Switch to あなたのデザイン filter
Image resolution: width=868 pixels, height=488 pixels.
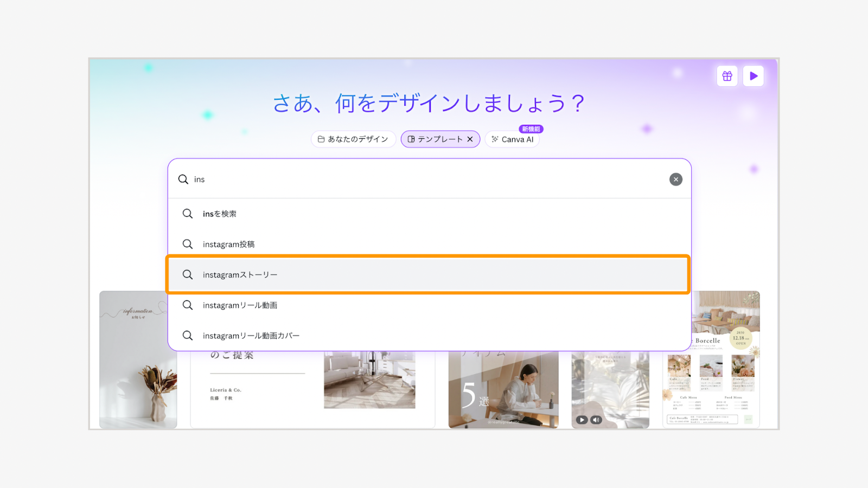(353, 139)
